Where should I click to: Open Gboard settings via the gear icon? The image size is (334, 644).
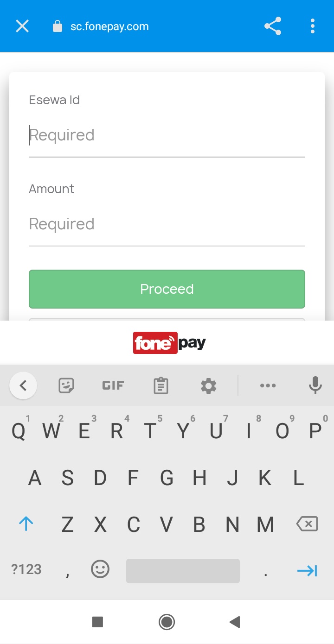tap(208, 385)
